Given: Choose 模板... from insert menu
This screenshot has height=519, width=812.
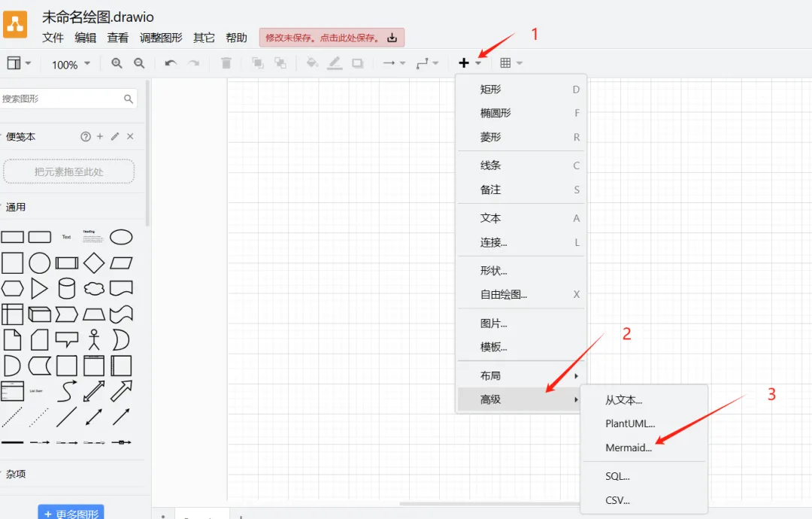Looking at the screenshot, I should [520, 347].
